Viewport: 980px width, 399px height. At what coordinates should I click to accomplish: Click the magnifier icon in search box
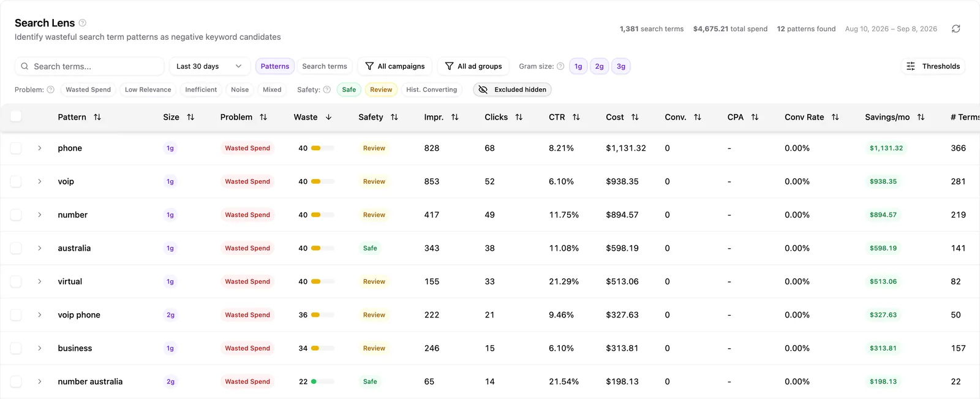(24, 66)
